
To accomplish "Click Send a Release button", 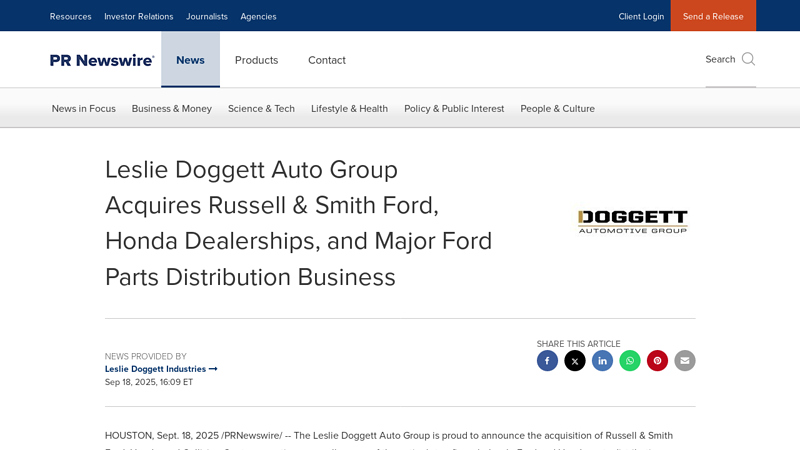I will point(713,16).
